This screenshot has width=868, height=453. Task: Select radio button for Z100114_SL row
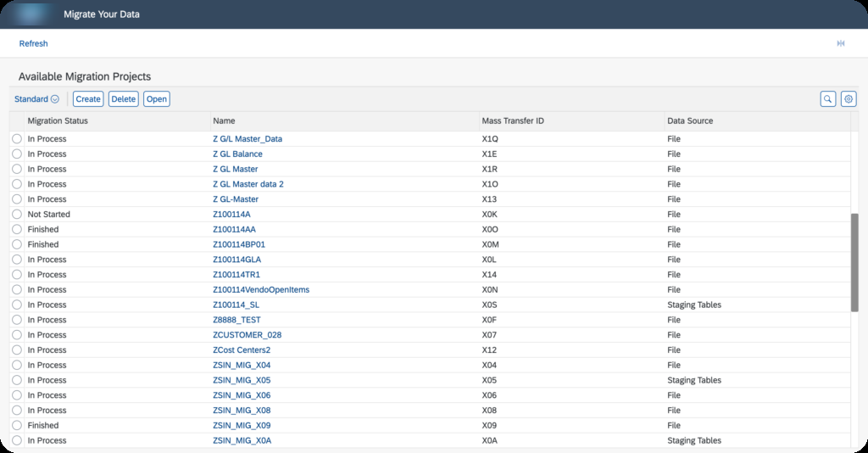point(17,305)
